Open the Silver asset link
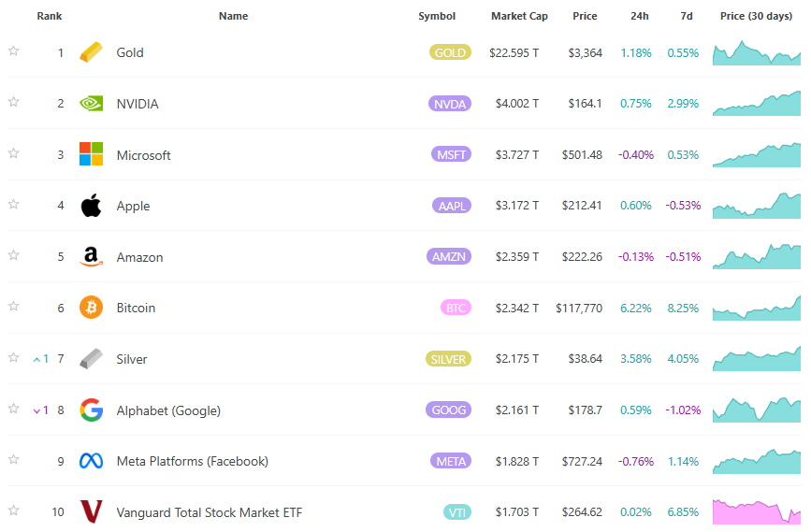Image resolution: width=811 pixels, height=532 pixels. pyautogui.click(x=132, y=359)
